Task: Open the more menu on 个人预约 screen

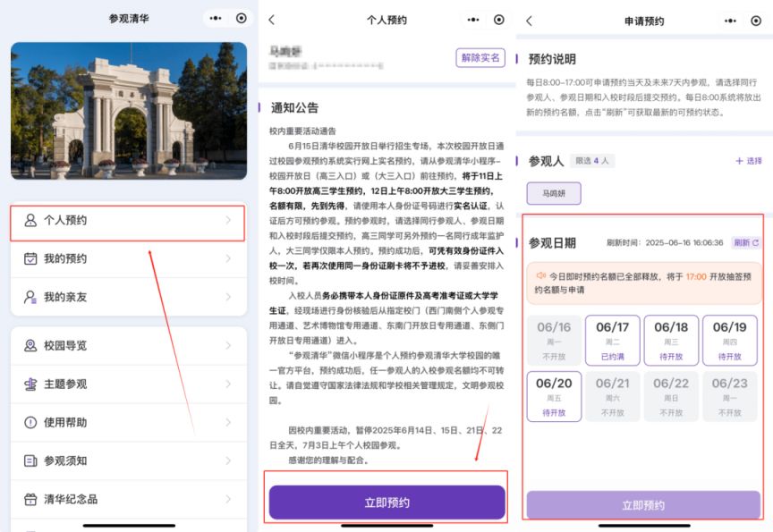Action: [x=473, y=20]
